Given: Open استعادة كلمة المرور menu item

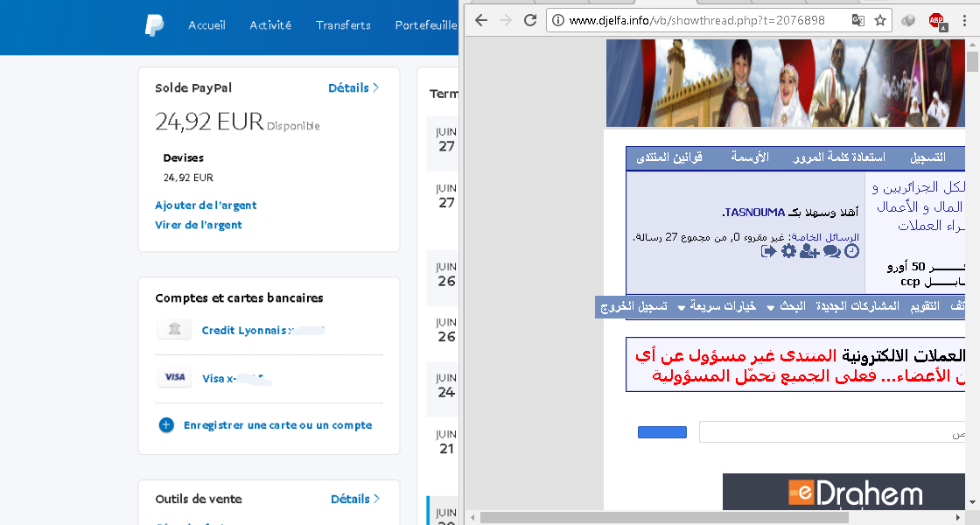Looking at the screenshot, I should (x=839, y=157).
